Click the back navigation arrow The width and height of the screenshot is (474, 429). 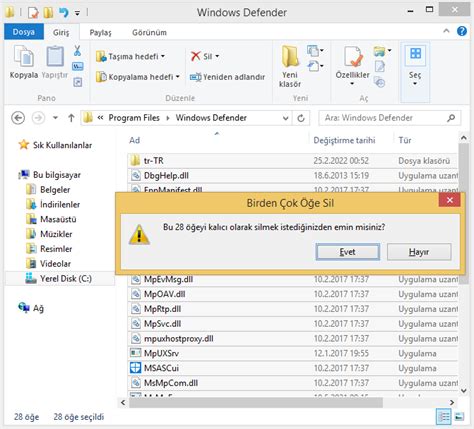(18, 118)
